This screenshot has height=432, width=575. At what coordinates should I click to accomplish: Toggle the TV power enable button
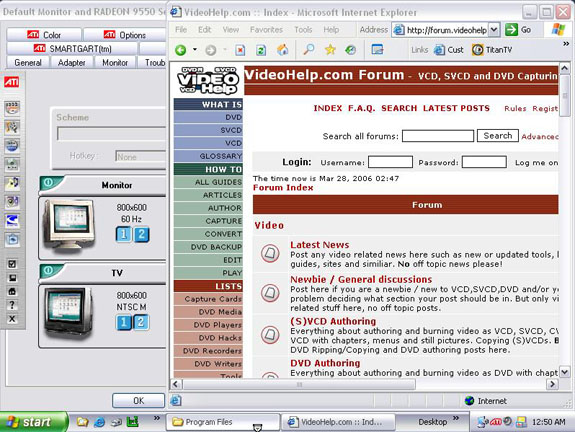48,270
